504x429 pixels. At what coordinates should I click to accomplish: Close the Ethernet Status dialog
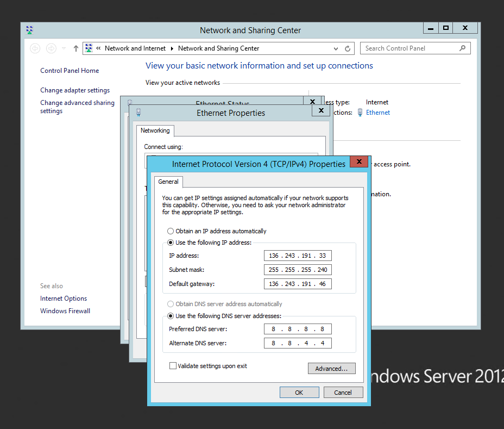pyautogui.click(x=312, y=101)
